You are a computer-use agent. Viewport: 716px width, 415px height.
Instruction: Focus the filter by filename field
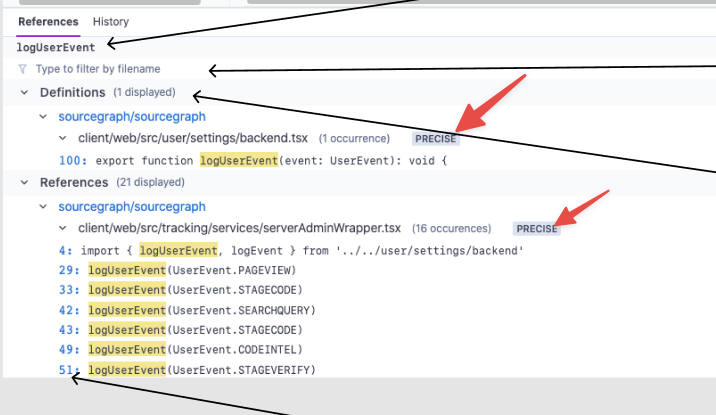98,69
